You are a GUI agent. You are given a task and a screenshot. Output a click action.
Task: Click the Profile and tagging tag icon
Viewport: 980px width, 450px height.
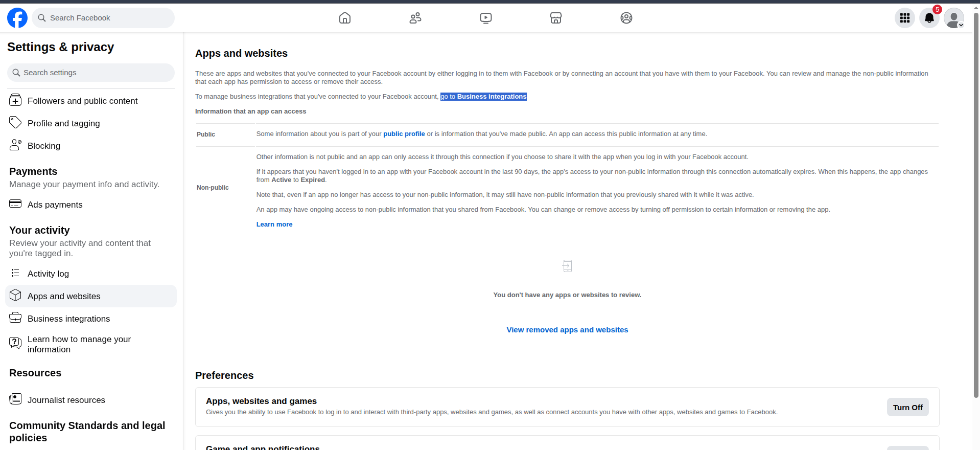[x=15, y=123]
